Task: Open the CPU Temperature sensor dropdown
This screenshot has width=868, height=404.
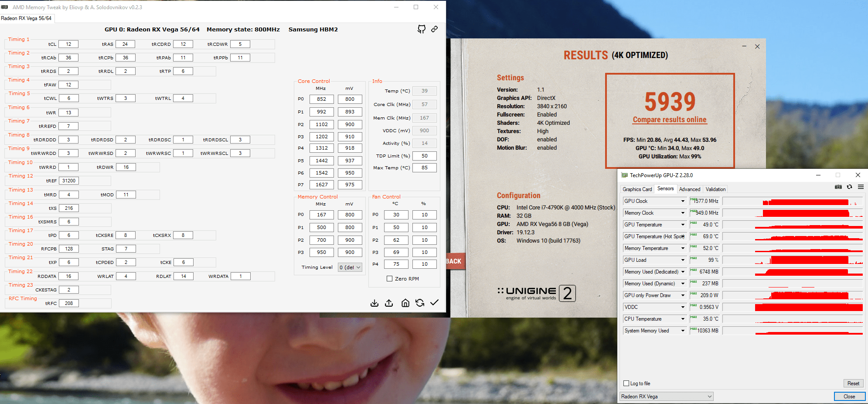Action: click(683, 319)
